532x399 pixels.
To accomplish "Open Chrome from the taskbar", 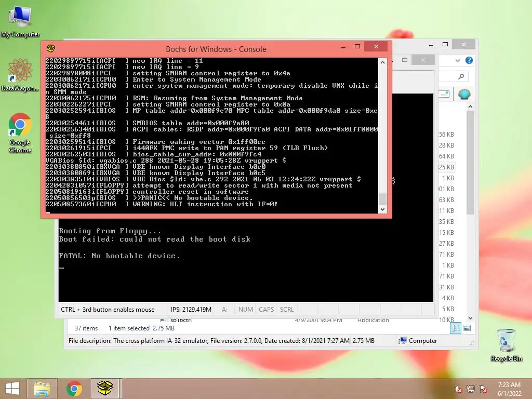I will coord(74,389).
